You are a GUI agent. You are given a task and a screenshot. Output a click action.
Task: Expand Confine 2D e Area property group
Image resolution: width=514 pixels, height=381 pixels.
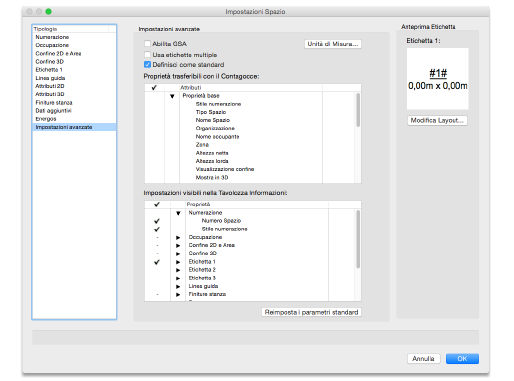pyautogui.click(x=178, y=245)
